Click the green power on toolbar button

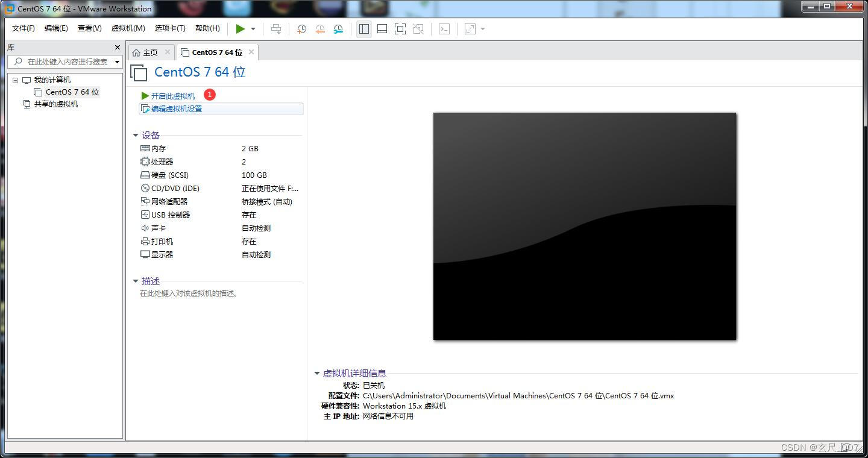[241, 28]
